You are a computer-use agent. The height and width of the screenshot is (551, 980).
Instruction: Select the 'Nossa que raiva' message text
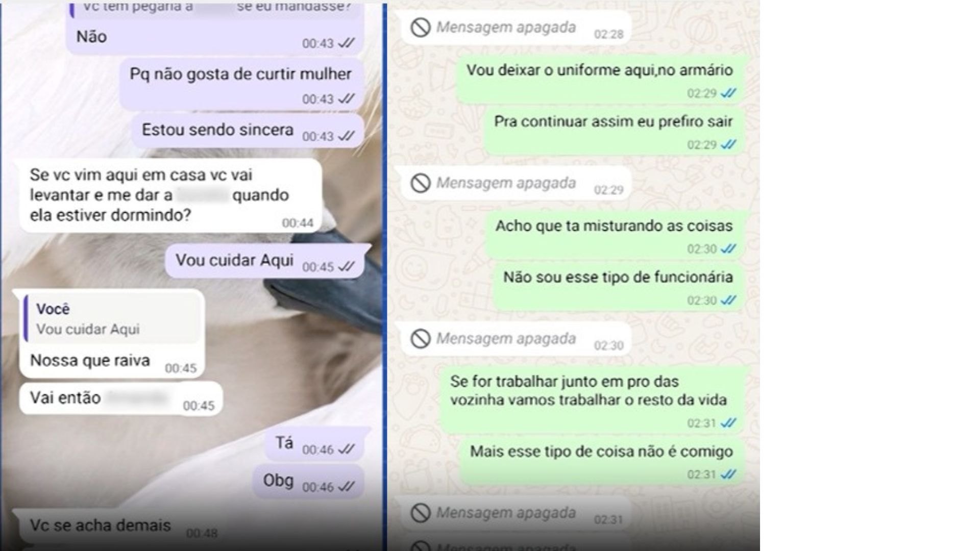[90, 361]
